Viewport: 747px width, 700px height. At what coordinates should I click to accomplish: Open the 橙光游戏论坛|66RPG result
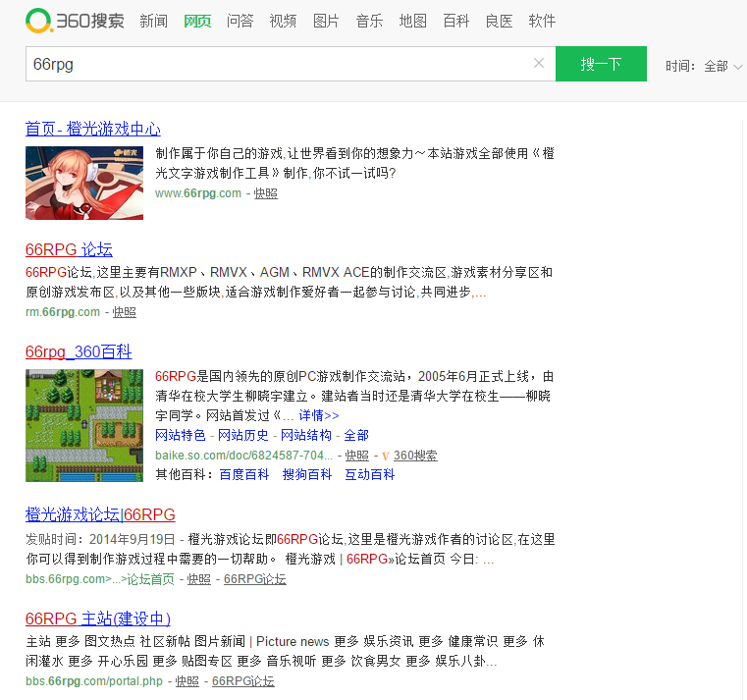point(100,514)
